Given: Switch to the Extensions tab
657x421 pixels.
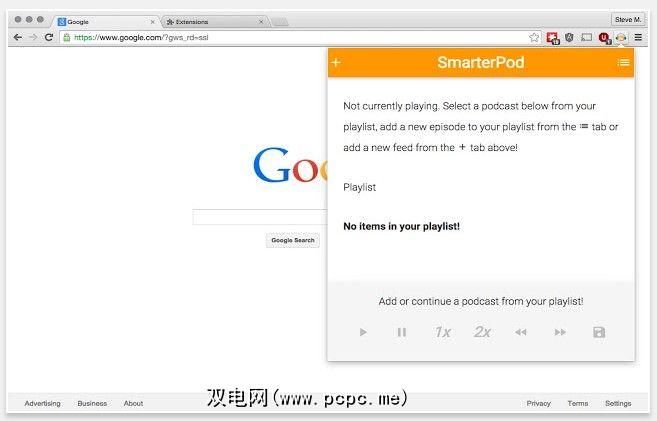Looking at the screenshot, I should (x=215, y=22).
